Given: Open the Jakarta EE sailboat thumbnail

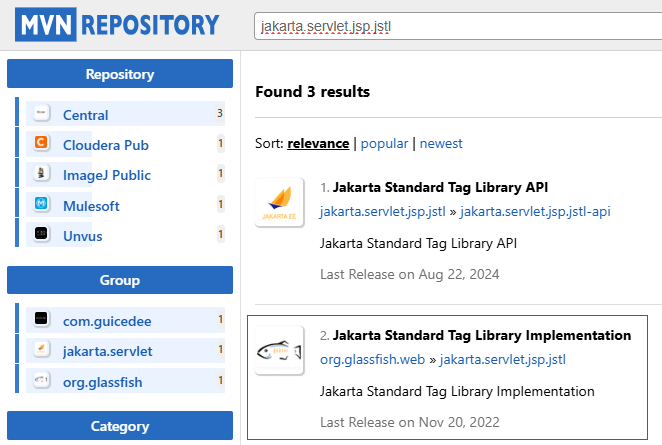Looking at the screenshot, I should (x=279, y=203).
